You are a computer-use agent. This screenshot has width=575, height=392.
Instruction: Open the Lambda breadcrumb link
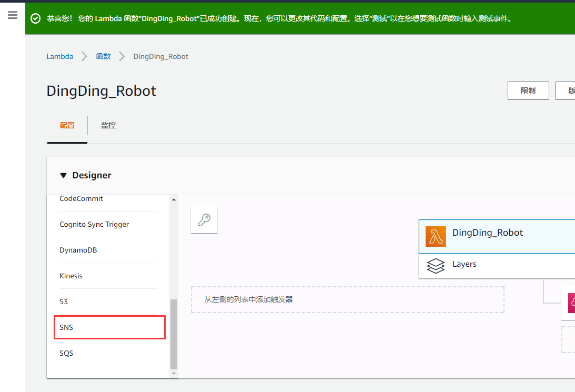click(x=60, y=56)
